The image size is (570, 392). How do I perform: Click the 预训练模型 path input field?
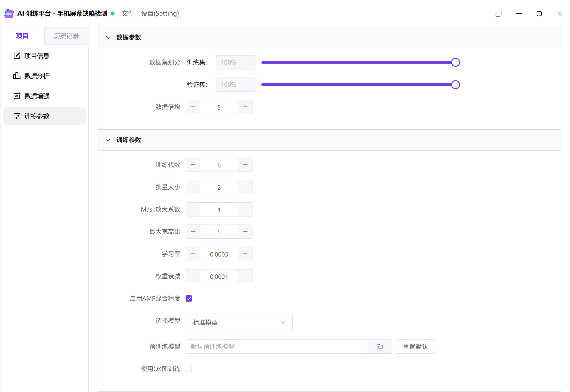point(277,347)
